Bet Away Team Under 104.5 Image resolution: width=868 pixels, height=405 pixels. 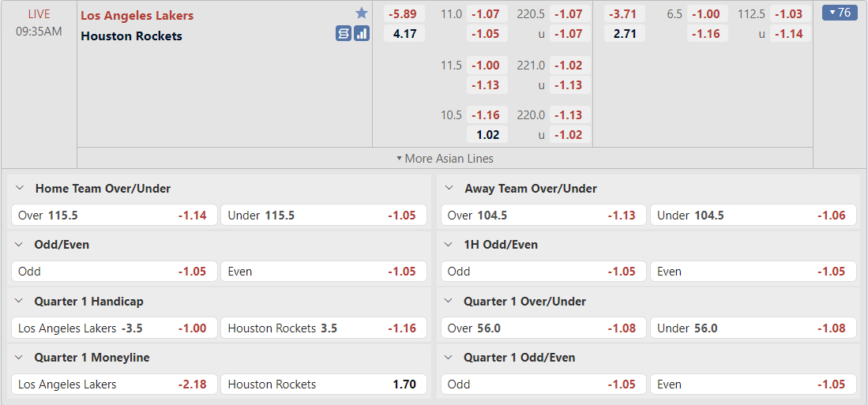click(x=753, y=215)
